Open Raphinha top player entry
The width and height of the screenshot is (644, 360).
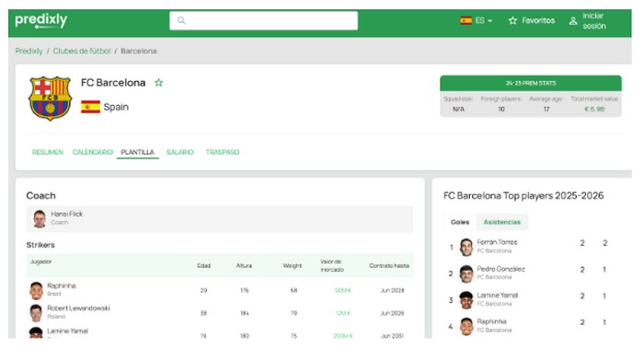pos(491,321)
